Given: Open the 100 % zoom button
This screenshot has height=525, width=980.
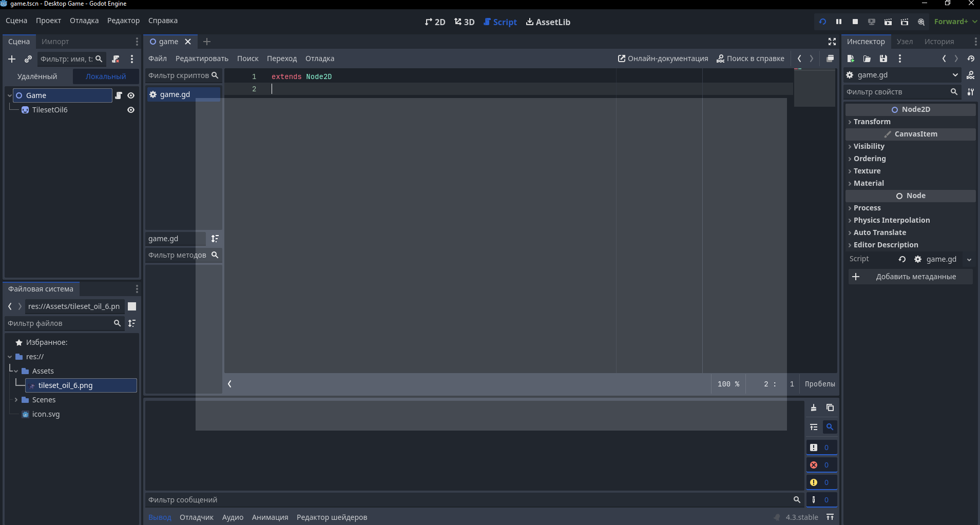Looking at the screenshot, I should pyautogui.click(x=728, y=384).
